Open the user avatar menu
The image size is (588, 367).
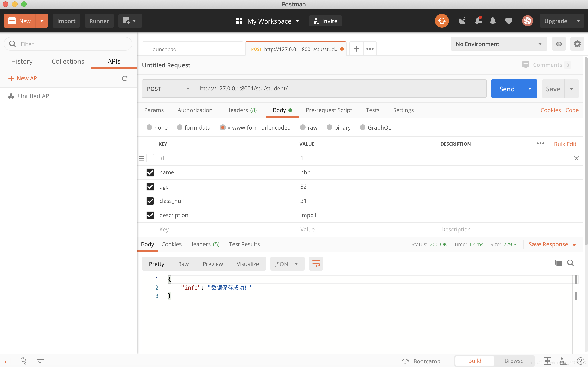(x=527, y=21)
